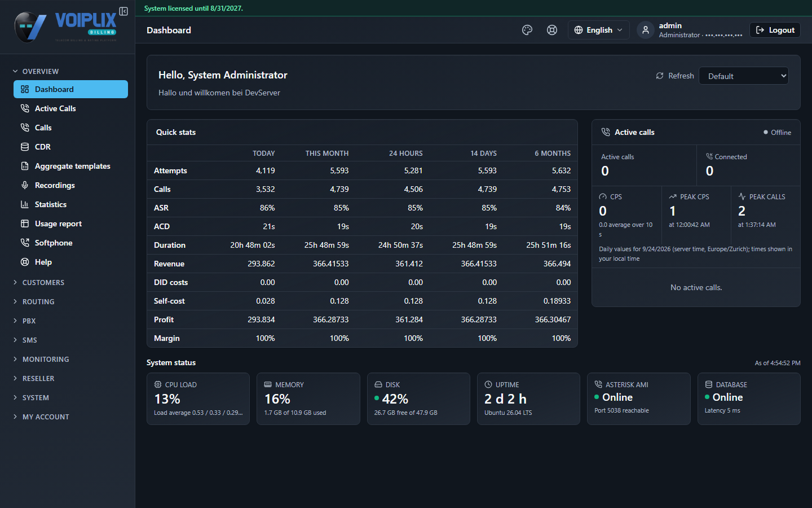Collapse the sidebar with the panel icon
This screenshot has height=508, width=812.
click(123, 11)
